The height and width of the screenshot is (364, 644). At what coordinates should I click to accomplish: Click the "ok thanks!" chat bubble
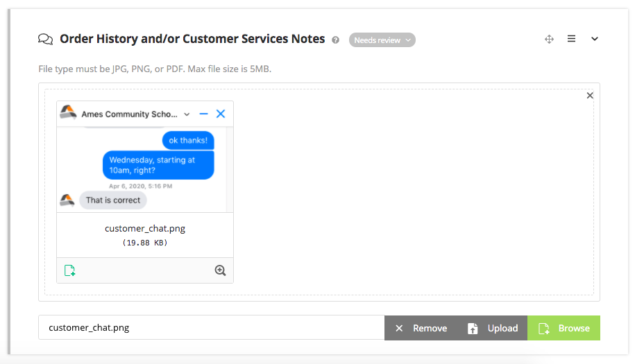188,140
